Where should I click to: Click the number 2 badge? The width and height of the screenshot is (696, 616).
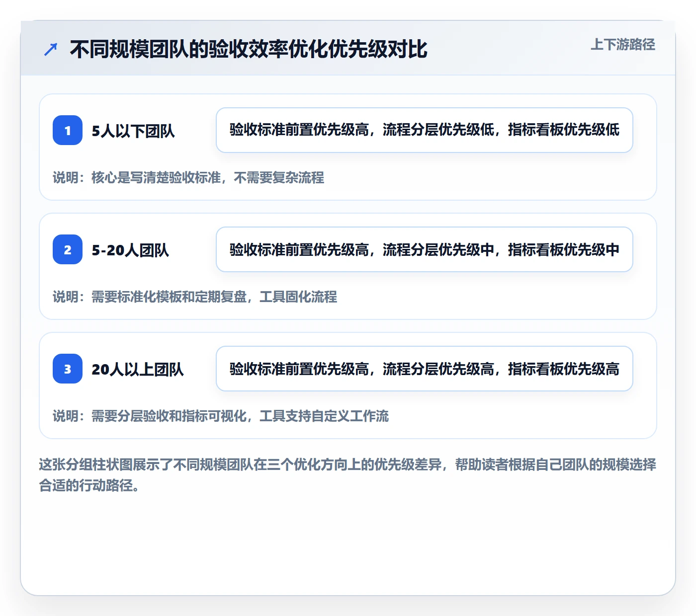coord(68,249)
